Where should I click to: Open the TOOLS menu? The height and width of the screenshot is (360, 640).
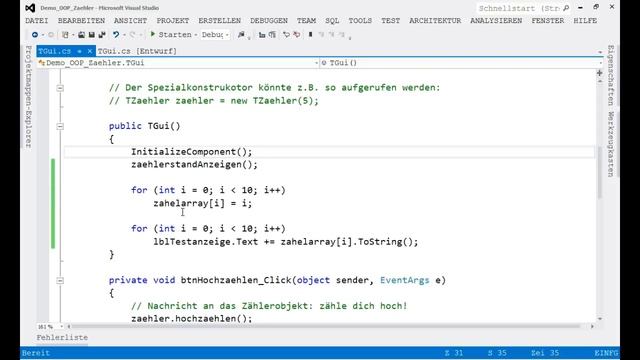coord(360,20)
